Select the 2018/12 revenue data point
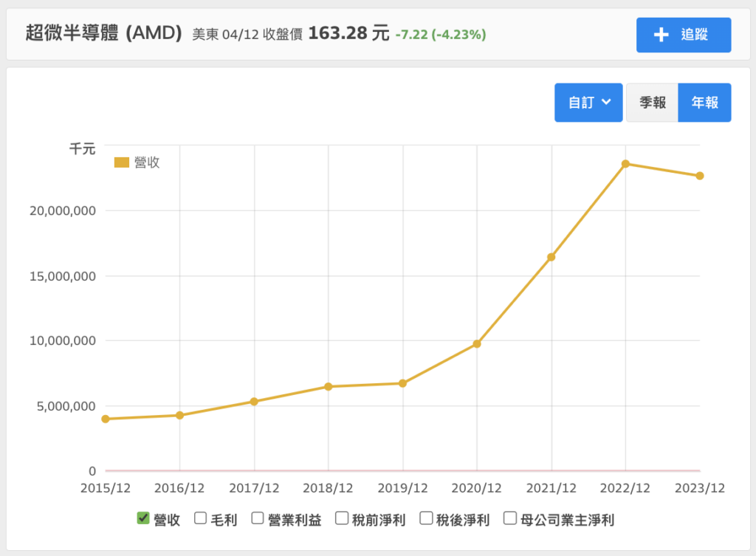756x556 pixels. [x=329, y=387]
